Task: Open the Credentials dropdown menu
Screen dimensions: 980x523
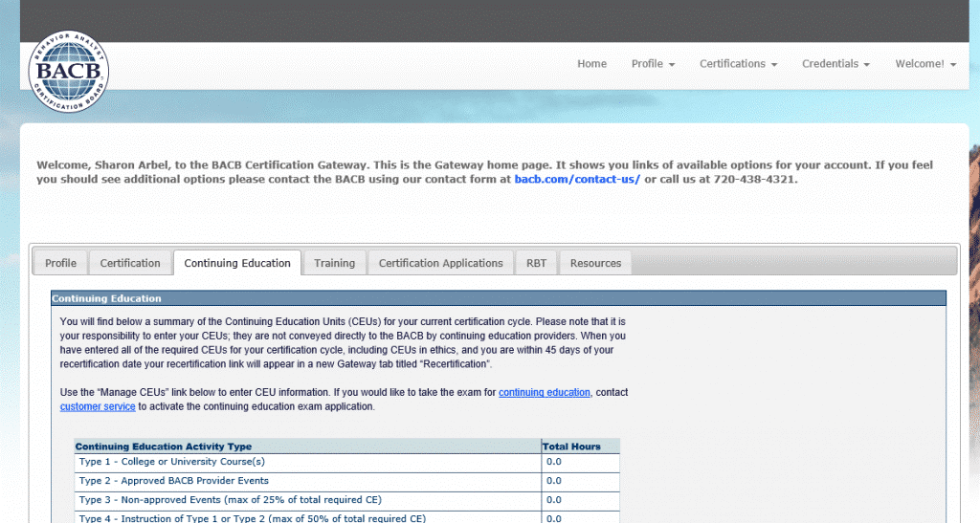Action: coord(835,64)
